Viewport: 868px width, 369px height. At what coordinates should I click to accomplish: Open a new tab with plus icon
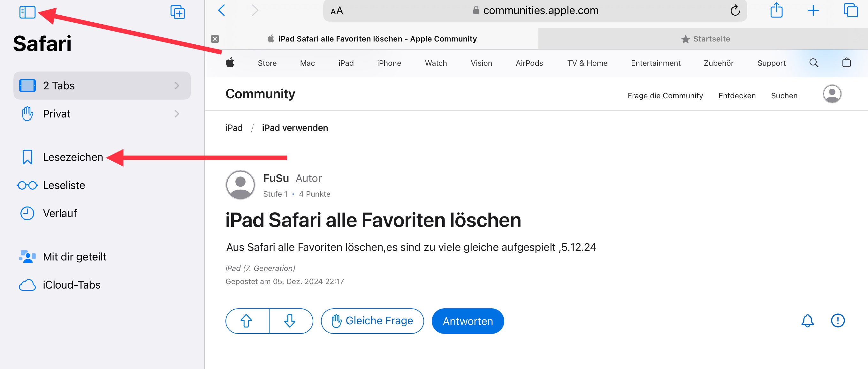coord(813,11)
